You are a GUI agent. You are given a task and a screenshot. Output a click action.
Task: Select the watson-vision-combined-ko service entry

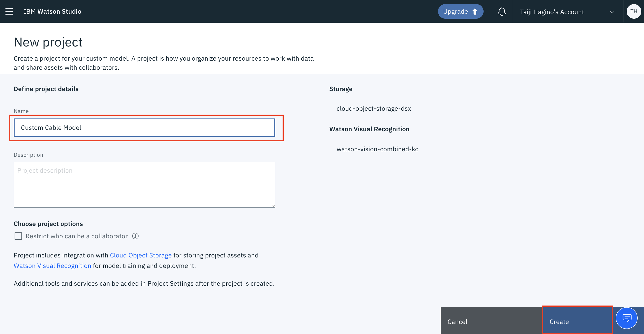377,149
